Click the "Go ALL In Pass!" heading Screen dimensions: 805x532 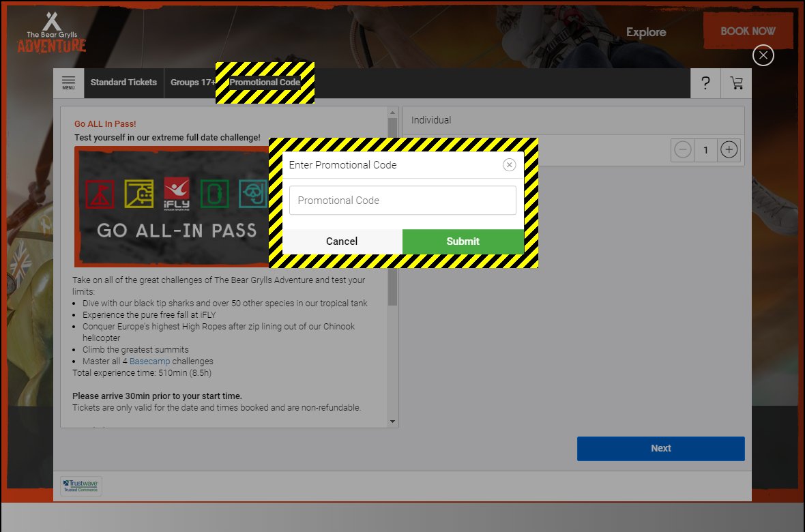(x=105, y=123)
